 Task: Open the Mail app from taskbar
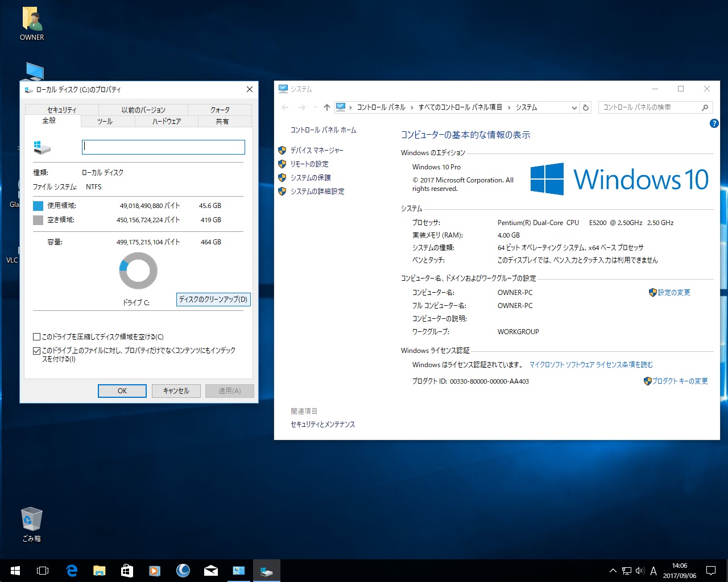click(211, 571)
